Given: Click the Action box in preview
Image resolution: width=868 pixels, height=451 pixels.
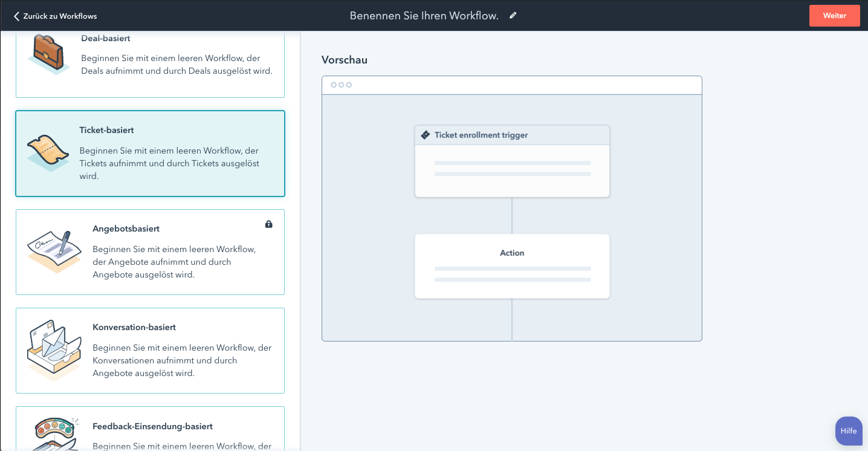Looking at the screenshot, I should 512,266.
